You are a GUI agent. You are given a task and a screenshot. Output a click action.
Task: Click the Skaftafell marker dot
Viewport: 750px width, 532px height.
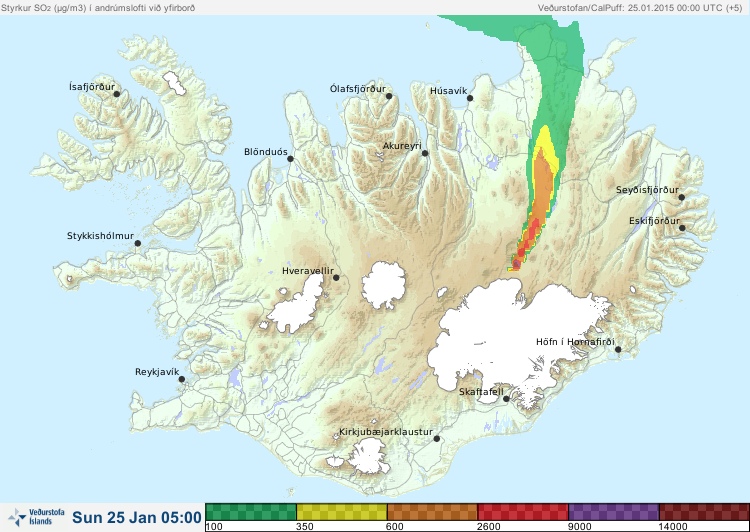coord(506,399)
